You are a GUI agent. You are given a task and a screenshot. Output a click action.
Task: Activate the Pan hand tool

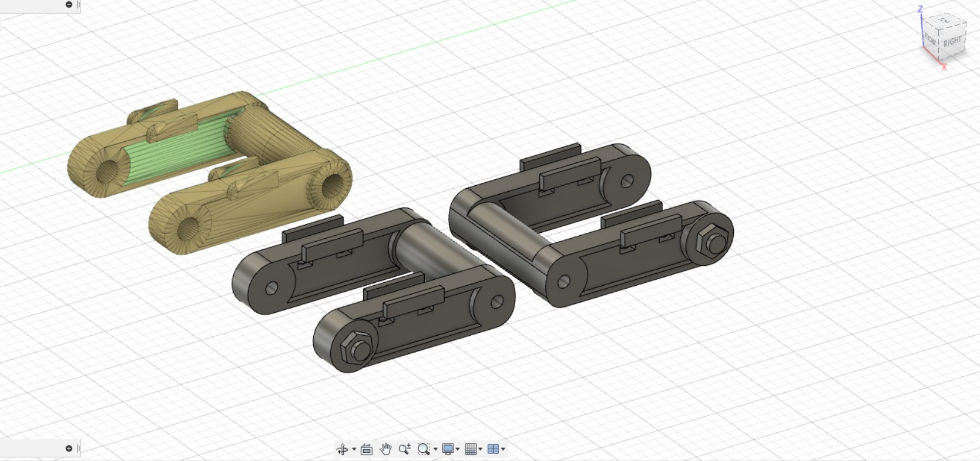pos(385,450)
